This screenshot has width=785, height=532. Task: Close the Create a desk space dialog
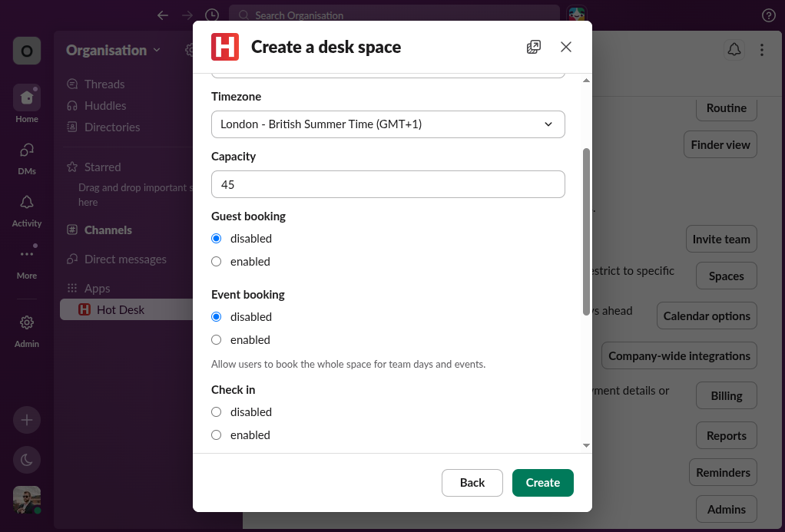click(x=566, y=47)
